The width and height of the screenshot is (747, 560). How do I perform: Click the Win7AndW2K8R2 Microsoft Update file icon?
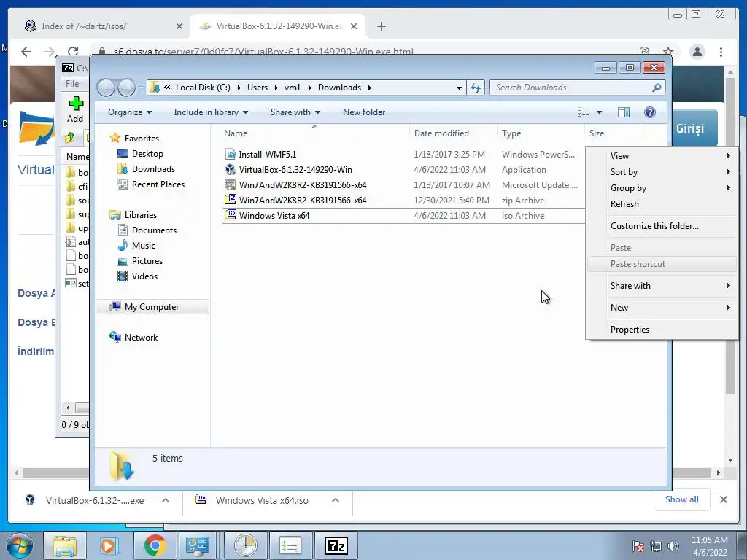pos(231,184)
